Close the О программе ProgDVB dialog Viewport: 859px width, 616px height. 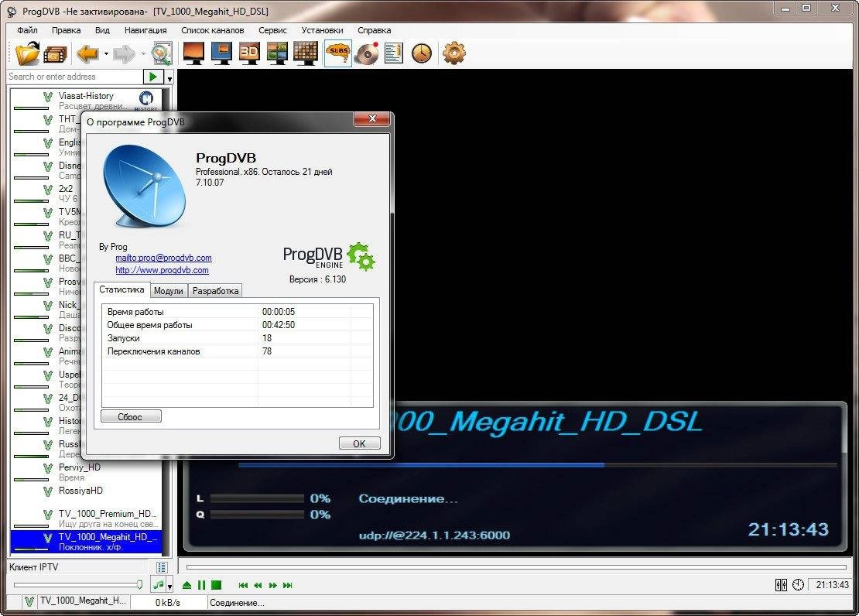coord(372,118)
